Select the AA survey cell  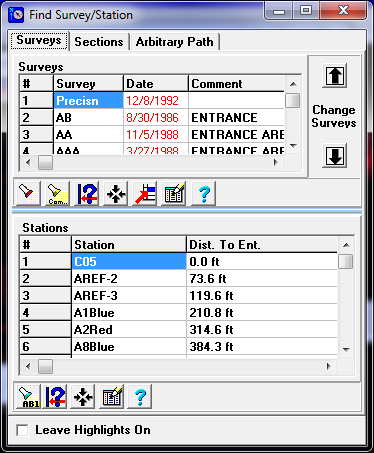click(x=88, y=134)
